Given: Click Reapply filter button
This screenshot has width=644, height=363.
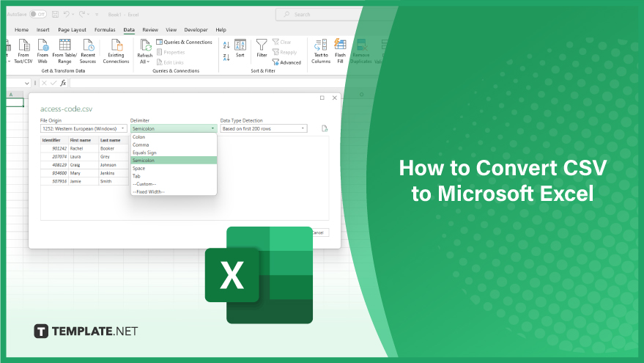Looking at the screenshot, I should click(x=284, y=52).
